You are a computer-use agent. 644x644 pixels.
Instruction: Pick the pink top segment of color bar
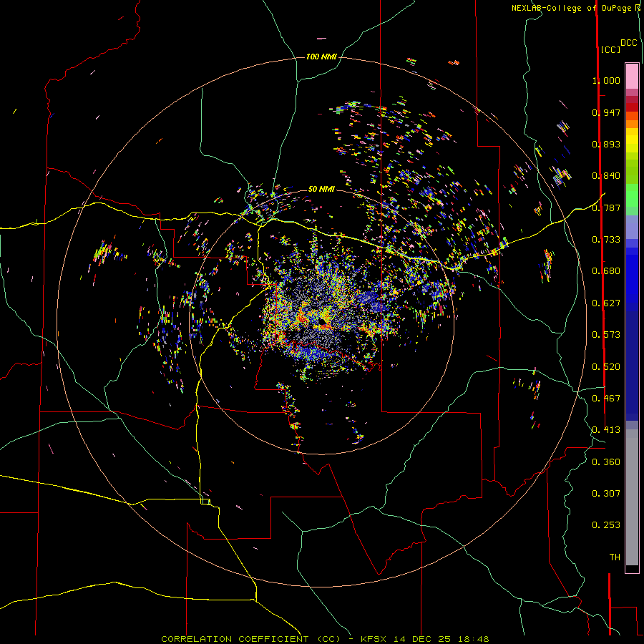(x=632, y=76)
